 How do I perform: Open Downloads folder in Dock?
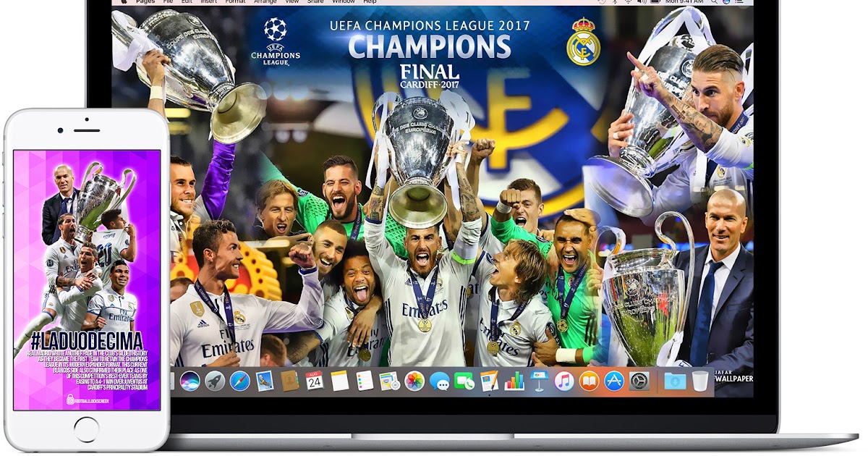675,381
